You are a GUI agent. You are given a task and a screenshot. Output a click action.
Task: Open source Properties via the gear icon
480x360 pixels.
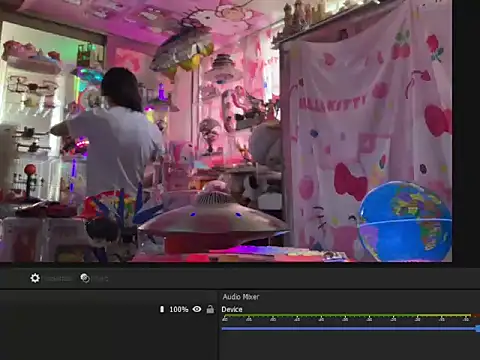click(x=35, y=278)
